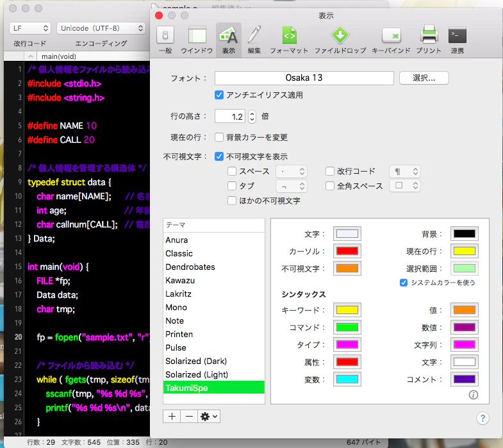Click the help question mark button
This screenshot has width=503, height=448.
[x=482, y=418]
